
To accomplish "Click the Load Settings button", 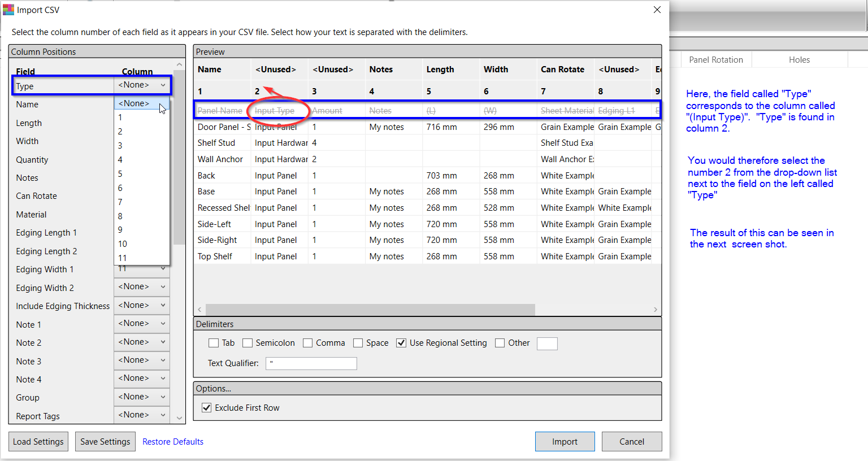I will (38, 442).
